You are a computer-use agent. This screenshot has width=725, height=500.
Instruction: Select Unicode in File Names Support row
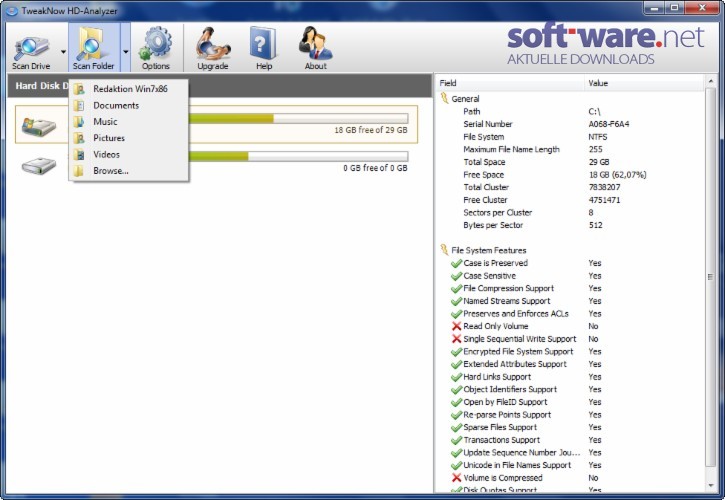pyautogui.click(x=570, y=465)
